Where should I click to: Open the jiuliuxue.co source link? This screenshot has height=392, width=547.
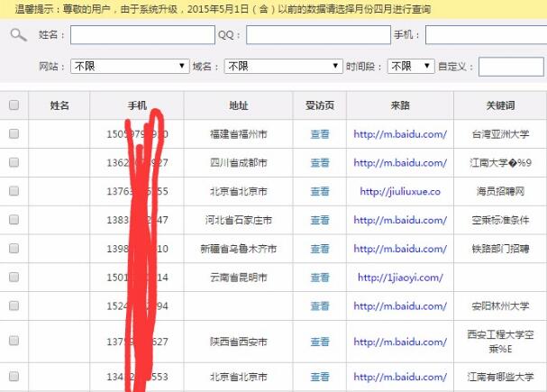click(x=400, y=191)
